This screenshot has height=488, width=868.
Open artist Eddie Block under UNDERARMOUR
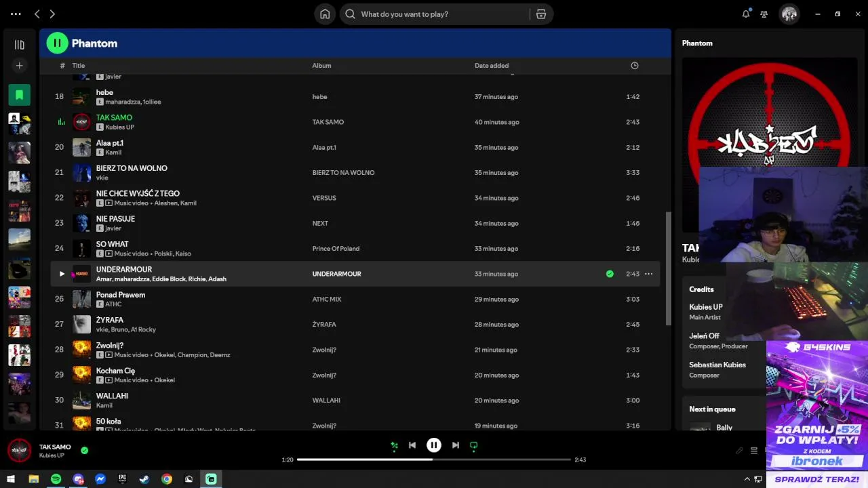[x=169, y=279]
